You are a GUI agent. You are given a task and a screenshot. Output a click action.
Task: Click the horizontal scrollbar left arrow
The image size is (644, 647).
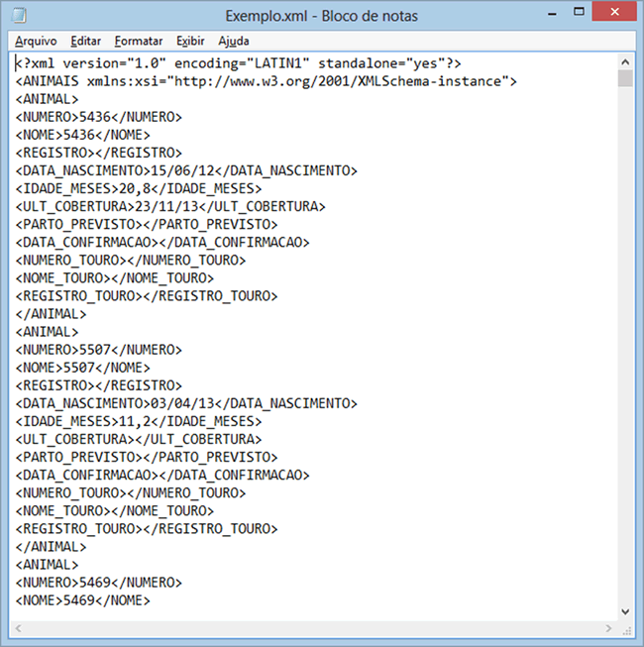[18, 628]
